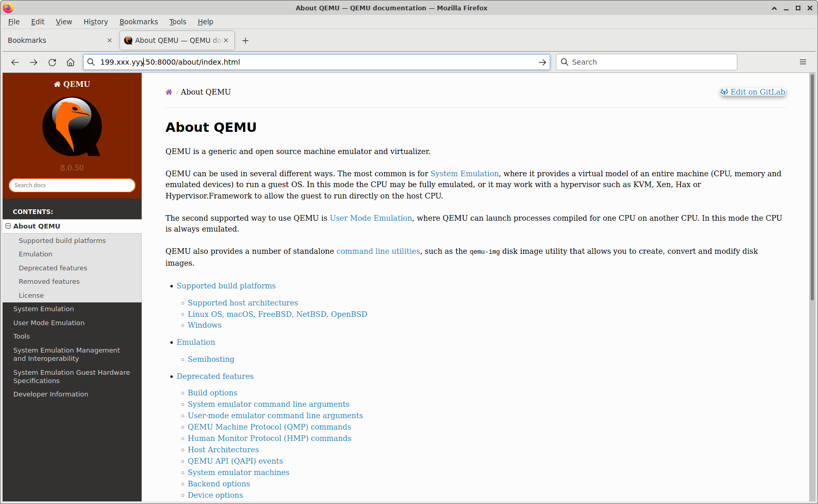
Task: Open the Tools menu
Action: click(x=177, y=22)
